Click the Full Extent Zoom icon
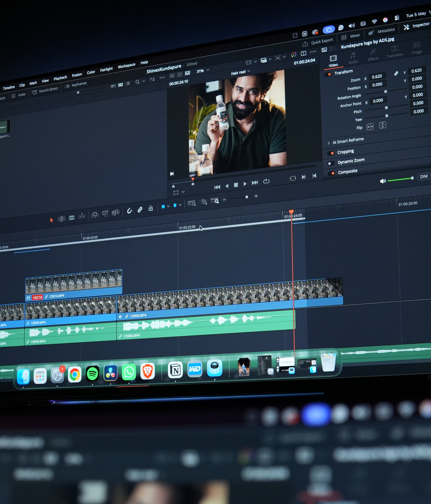The image size is (431, 504). point(192,203)
